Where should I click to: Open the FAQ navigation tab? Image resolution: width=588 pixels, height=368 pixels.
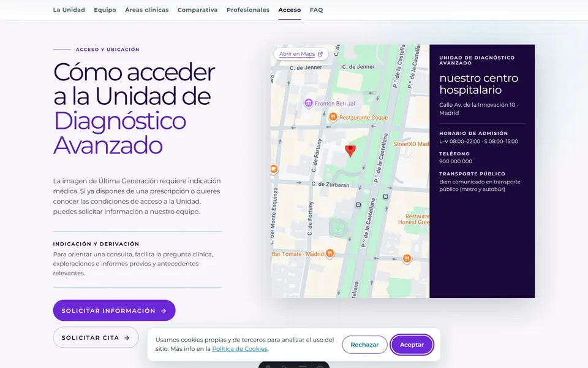coord(316,10)
